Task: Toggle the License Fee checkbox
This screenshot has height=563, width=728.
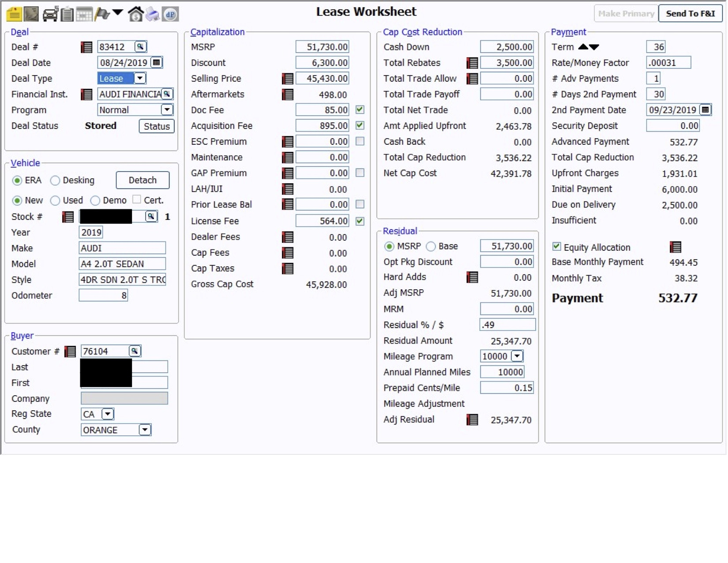Action: click(x=360, y=221)
